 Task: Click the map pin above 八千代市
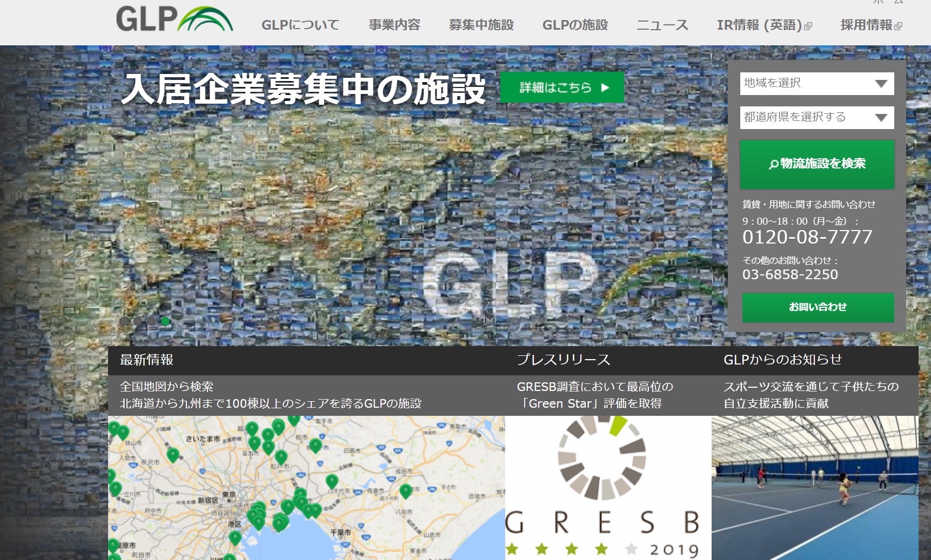tap(332, 482)
